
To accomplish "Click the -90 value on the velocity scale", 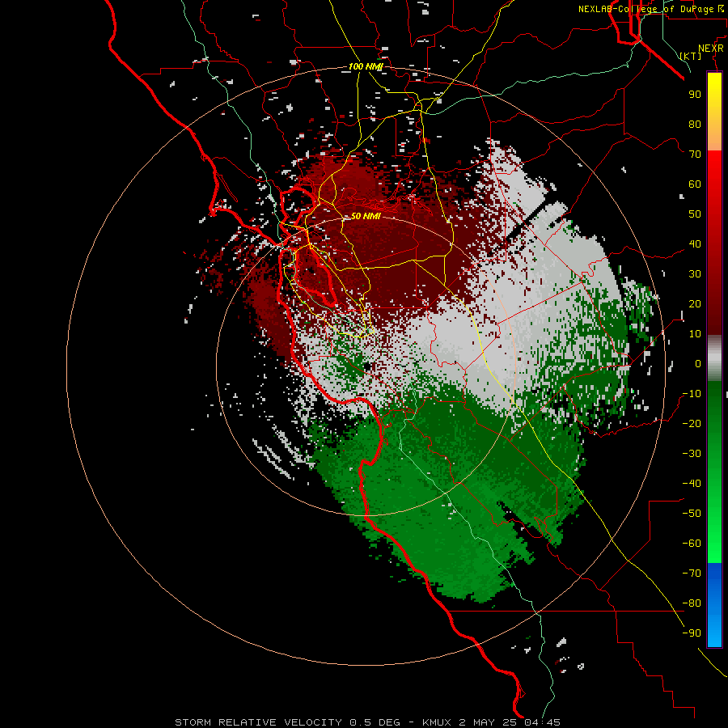I will [x=692, y=633].
